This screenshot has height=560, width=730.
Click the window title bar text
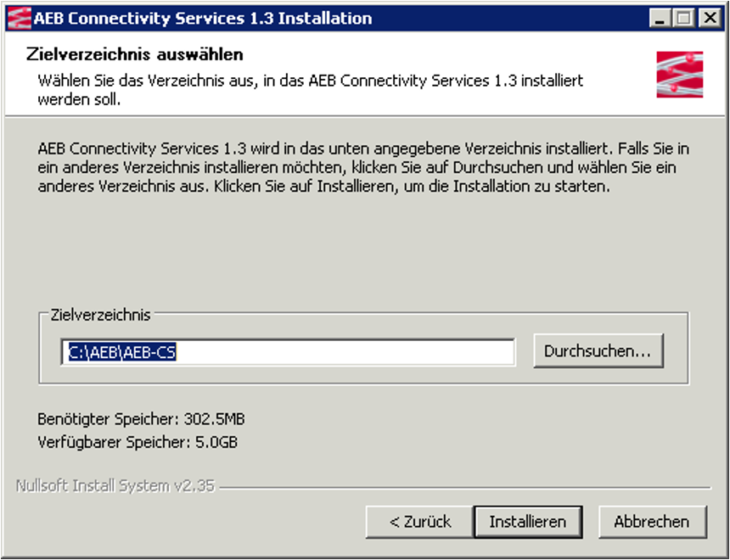pyautogui.click(x=202, y=18)
